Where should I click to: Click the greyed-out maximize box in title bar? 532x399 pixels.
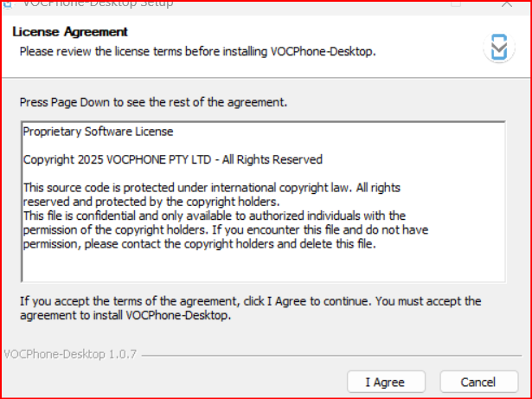456,3
